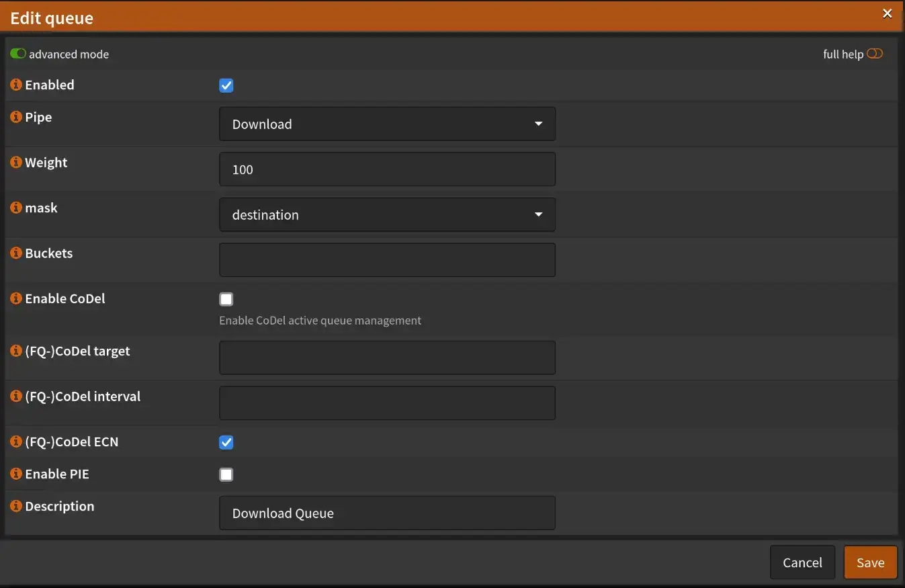Uncheck the (FQ-)CoDel ECN checkbox
This screenshot has height=588, width=905.
pos(226,442)
